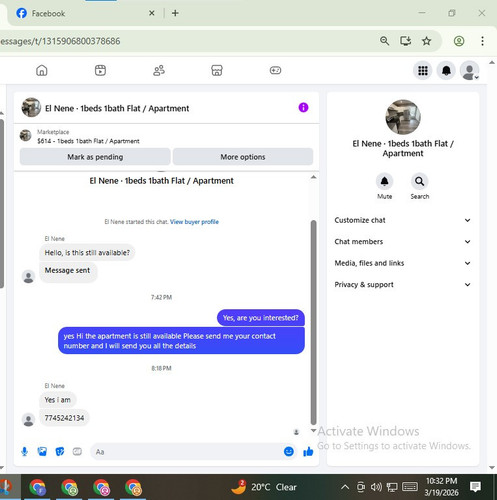Expand the Chat members section
Screen dimensions: 497x500
tap(403, 242)
